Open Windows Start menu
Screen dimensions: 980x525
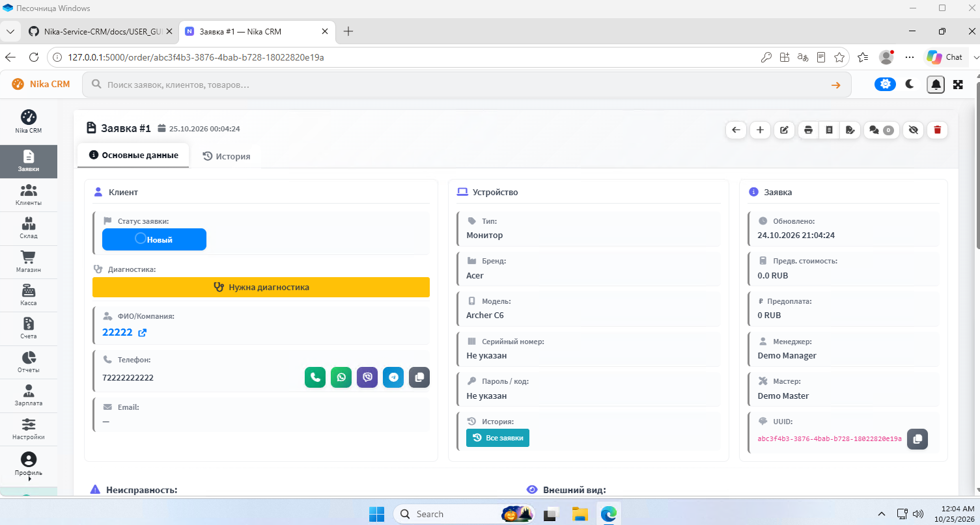click(x=377, y=514)
